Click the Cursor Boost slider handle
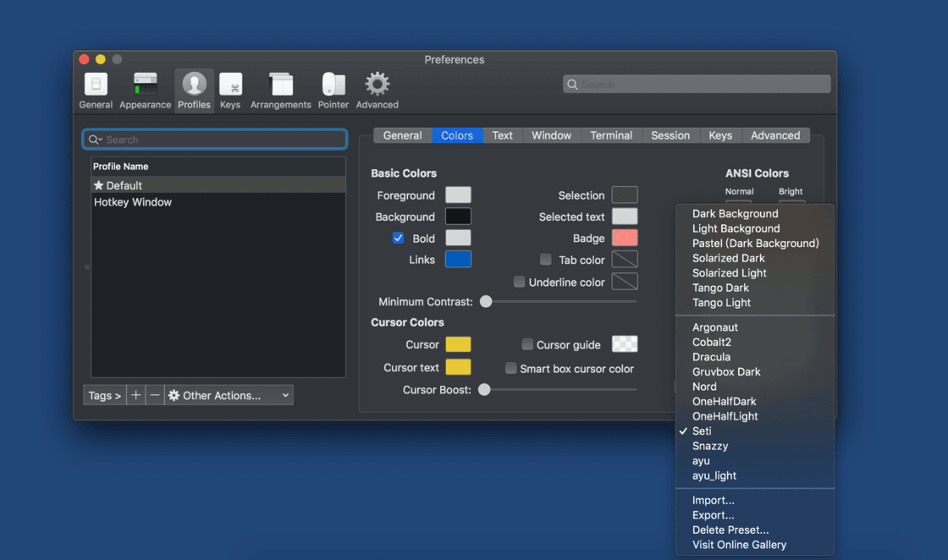 tap(484, 390)
